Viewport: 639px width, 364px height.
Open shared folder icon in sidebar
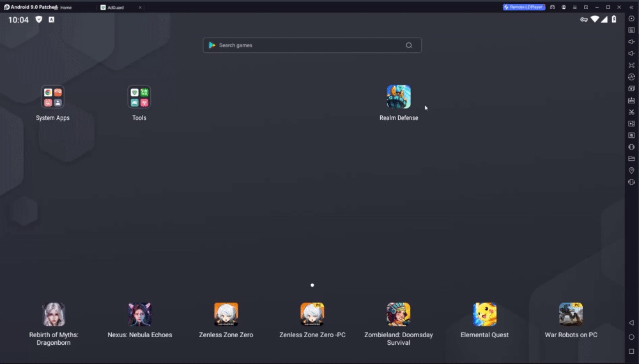pos(631,158)
